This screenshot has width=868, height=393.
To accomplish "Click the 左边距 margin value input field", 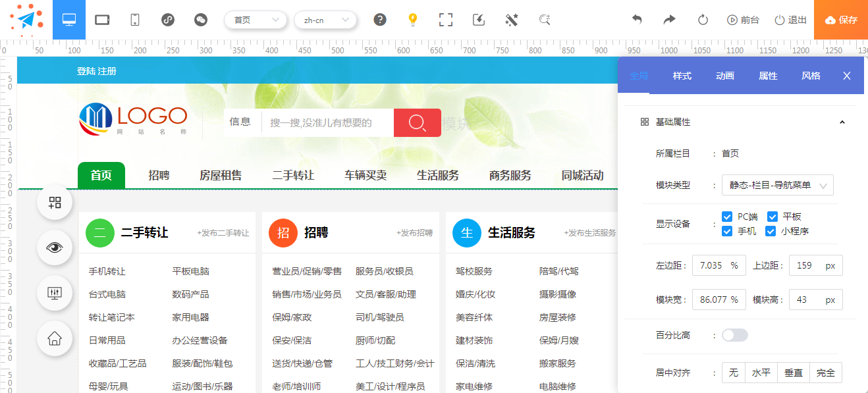I will [x=719, y=265].
